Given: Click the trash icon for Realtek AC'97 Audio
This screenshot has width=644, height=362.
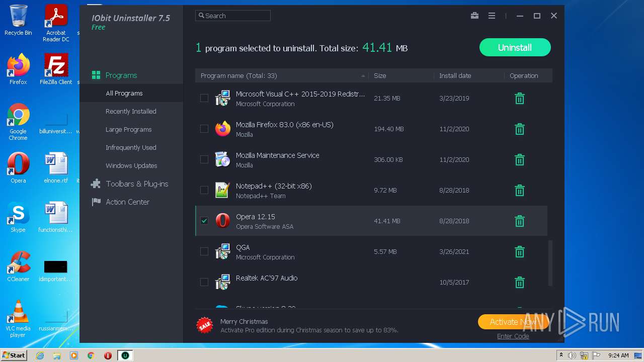Looking at the screenshot, I should [520, 283].
